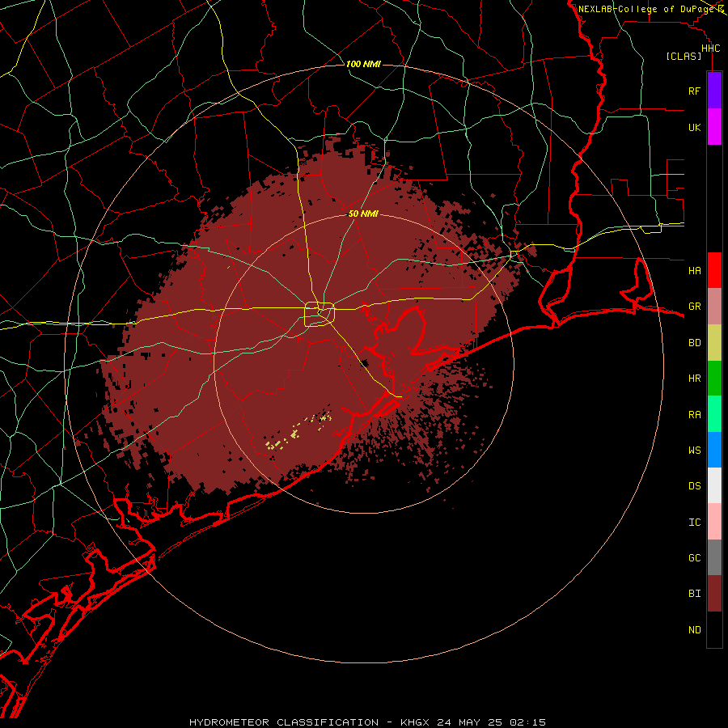This screenshot has width=728, height=728.
Task: Pick the RA light green legend swatch
Action: pos(714,414)
